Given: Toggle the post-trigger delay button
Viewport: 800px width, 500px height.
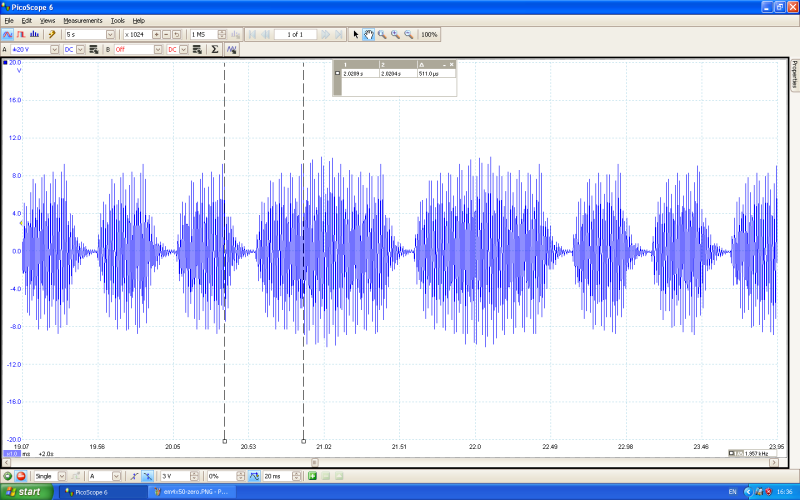Looking at the screenshot, I should pyautogui.click(x=254, y=476).
